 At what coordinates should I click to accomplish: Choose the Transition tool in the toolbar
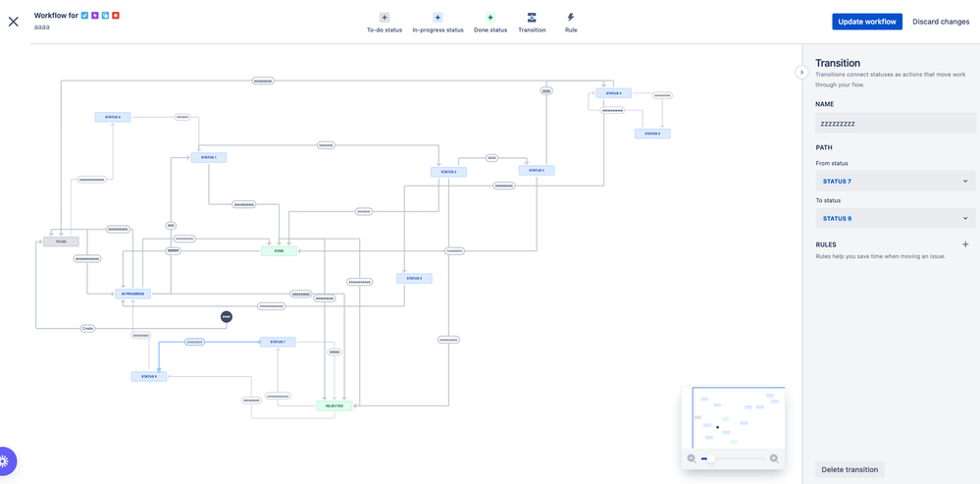point(532,23)
